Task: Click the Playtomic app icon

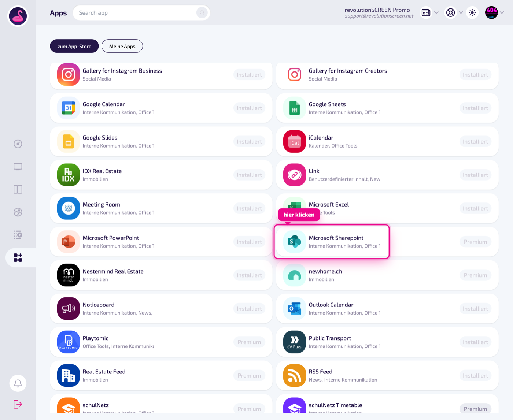Action: click(x=69, y=342)
